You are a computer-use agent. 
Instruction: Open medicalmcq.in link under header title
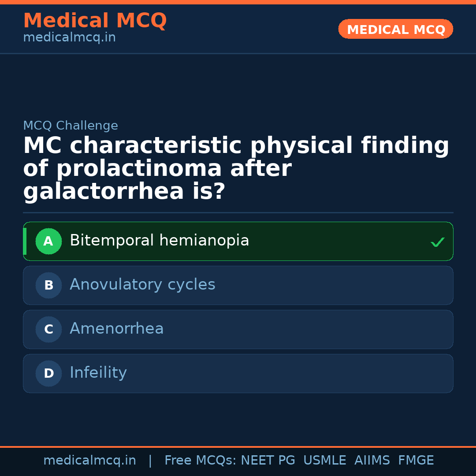[x=69, y=38]
